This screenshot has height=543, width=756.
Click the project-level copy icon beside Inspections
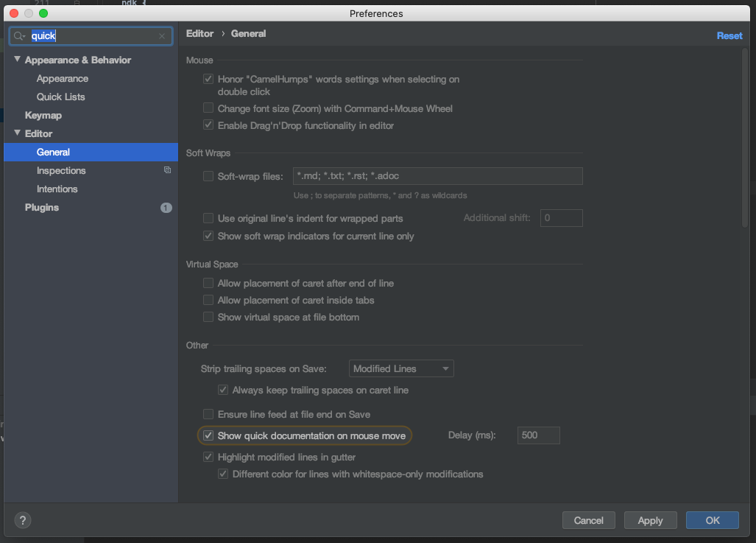pos(167,170)
